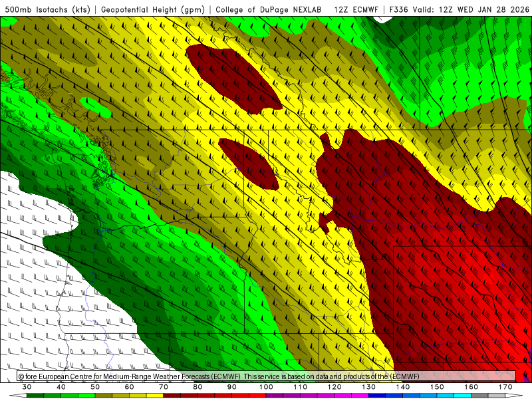532x399 pixels.
Task: Click the "Geopotential Height (gpm)" header text
Action: [x=153, y=9]
